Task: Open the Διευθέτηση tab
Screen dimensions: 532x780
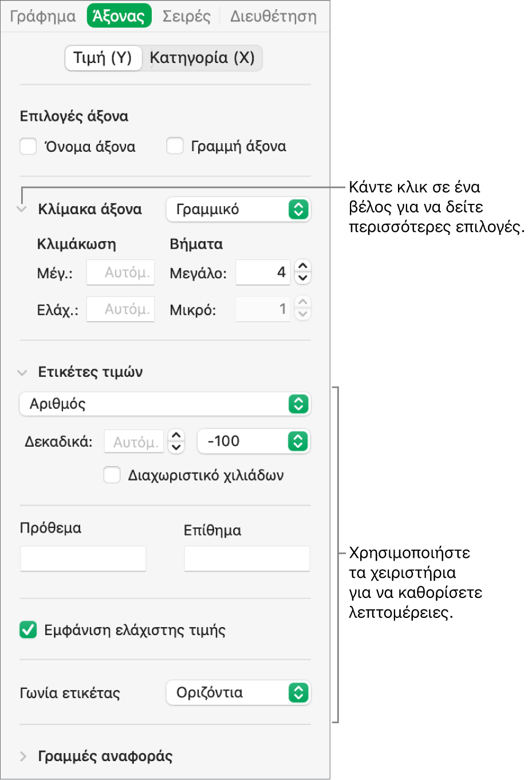Action: [273, 16]
